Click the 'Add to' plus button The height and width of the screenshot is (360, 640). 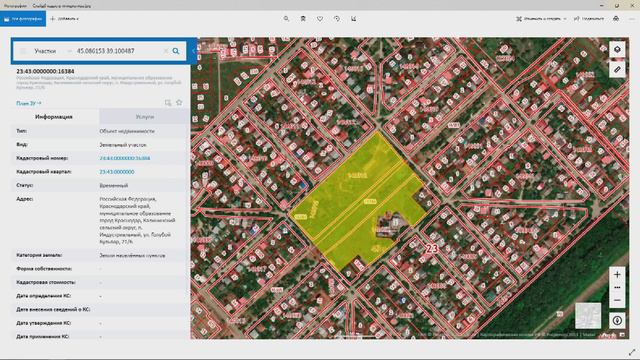pyautogui.click(x=64, y=19)
